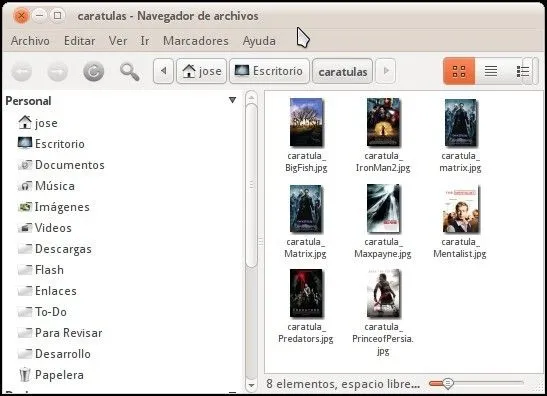Viewport: 547px width, 396px height.
Task: Open Documentos in the sidebar
Action: click(61, 165)
